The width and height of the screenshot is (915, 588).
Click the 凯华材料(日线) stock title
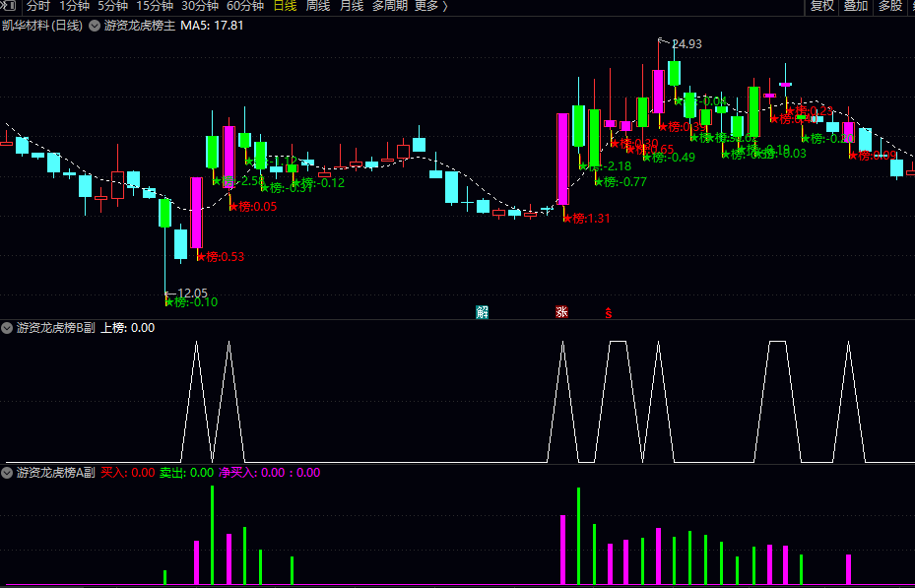coord(42,26)
